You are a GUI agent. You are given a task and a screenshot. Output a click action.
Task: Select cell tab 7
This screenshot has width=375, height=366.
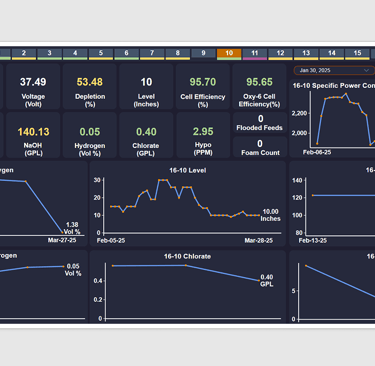(x=152, y=53)
